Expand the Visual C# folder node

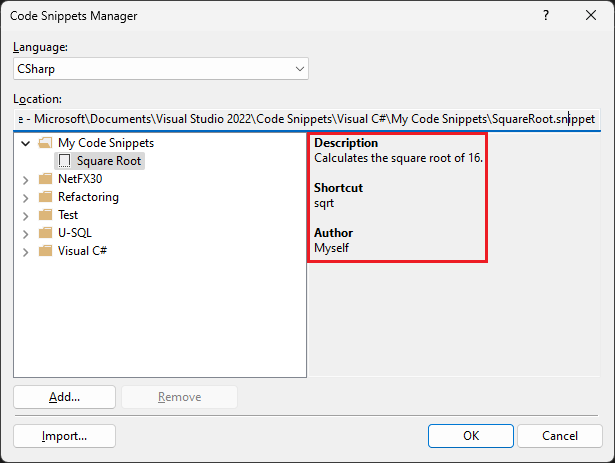[x=25, y=251]
